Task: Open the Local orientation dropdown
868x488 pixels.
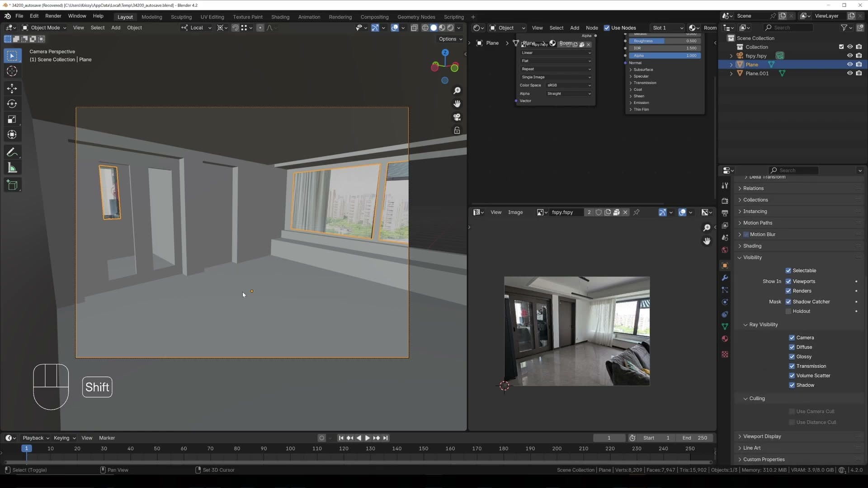Action: point(196,28)
